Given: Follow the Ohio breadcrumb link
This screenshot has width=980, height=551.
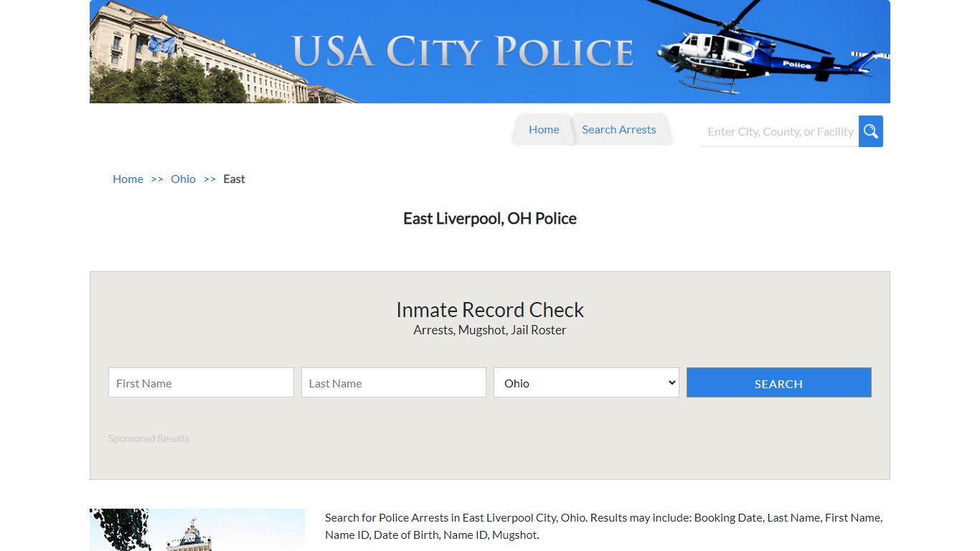Looking at the screenshot, I should tap(183, 179).
